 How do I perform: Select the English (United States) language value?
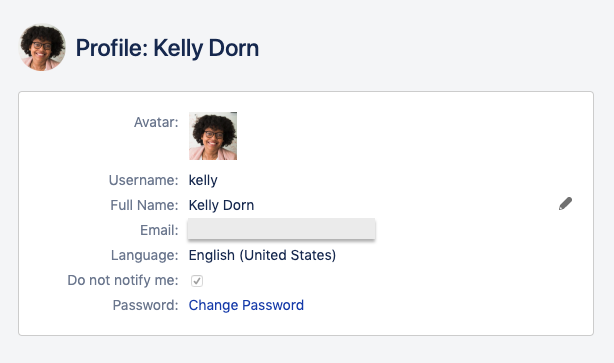pos(262,255)
